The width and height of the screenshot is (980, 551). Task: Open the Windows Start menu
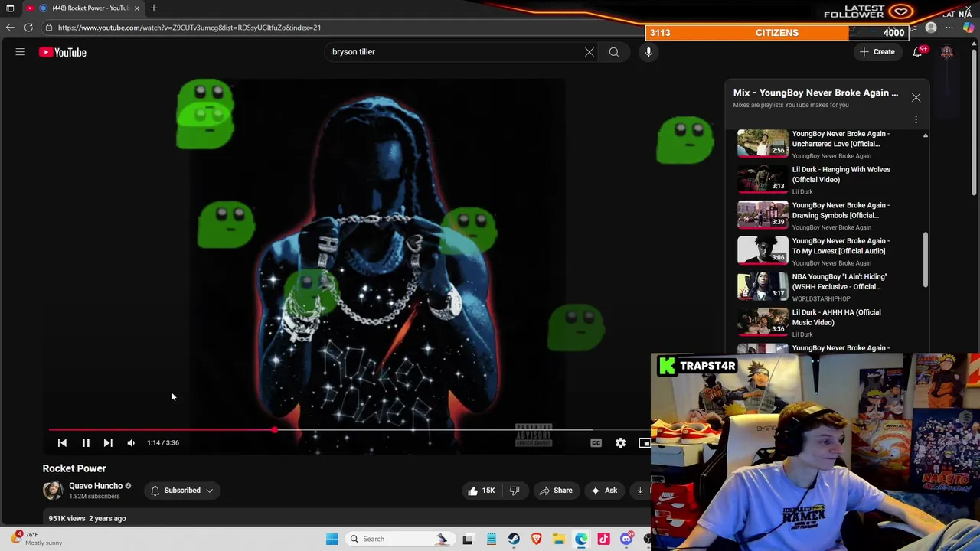[332, 539]
